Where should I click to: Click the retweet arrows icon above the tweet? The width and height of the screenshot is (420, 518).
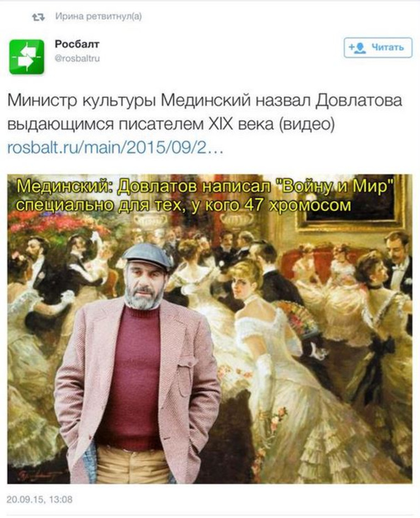point(38,17)
